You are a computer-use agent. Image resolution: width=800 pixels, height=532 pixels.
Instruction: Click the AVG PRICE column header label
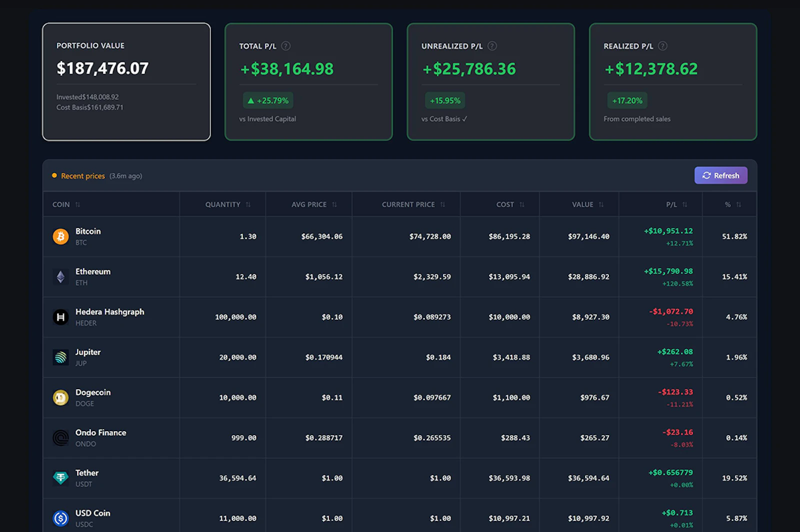coord(309,204)
